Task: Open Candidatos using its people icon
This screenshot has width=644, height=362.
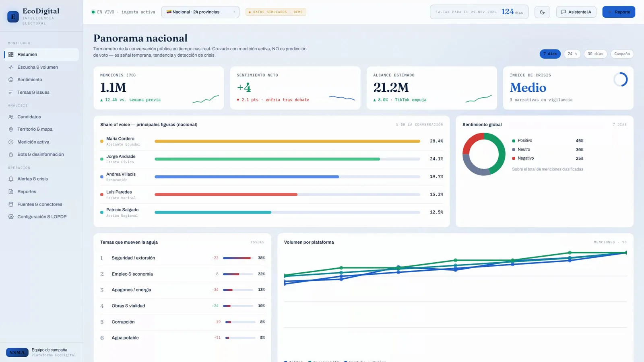Action: 11,117
